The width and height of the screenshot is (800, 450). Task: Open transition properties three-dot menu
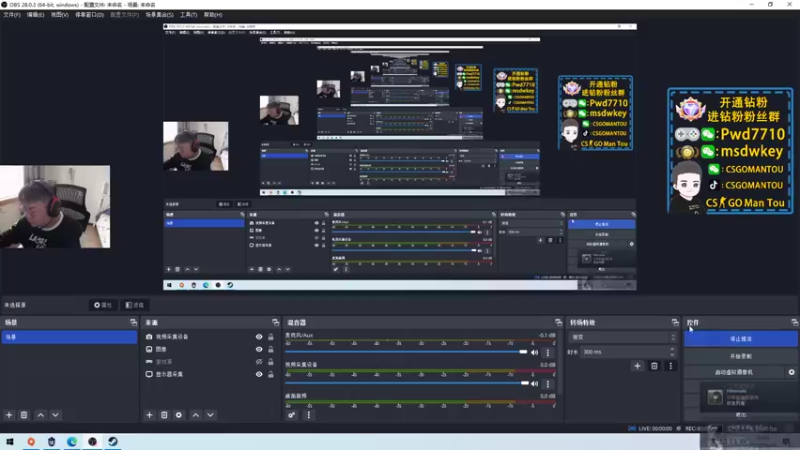click(x=670, y=366)
